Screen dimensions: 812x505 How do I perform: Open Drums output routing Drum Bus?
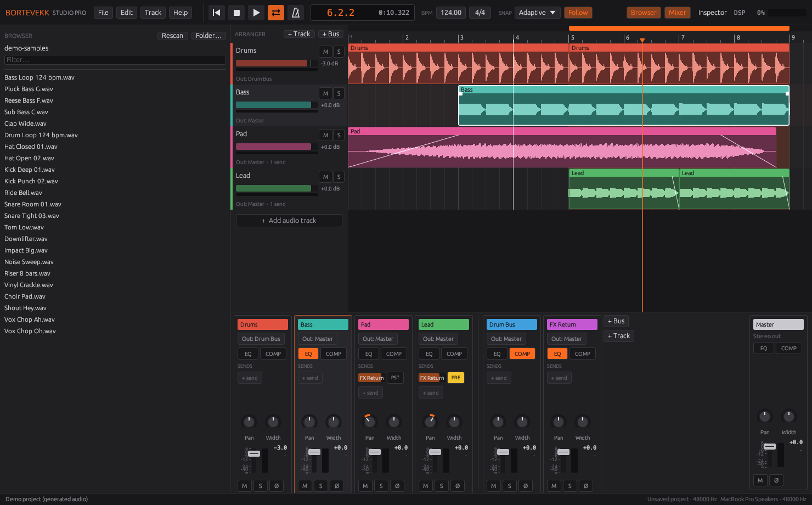(261, 339)
